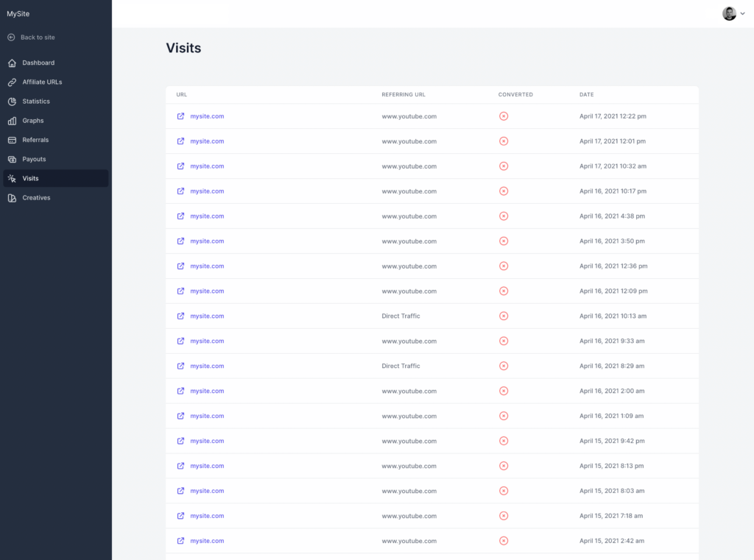
Task: Click the external link icon for April 16, 2021 4:38 pm
Action: (180, 216)
